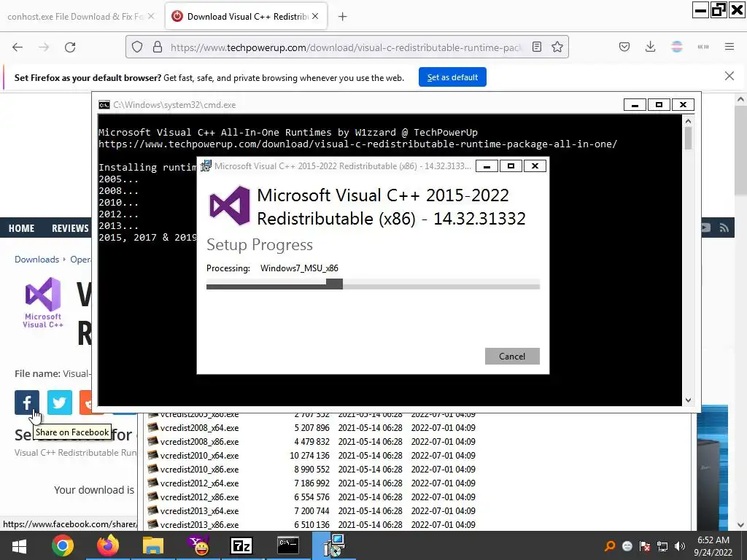Open the Firefox downloads panel
Viewport: 747px width, 560px height.
click(650, 47)
